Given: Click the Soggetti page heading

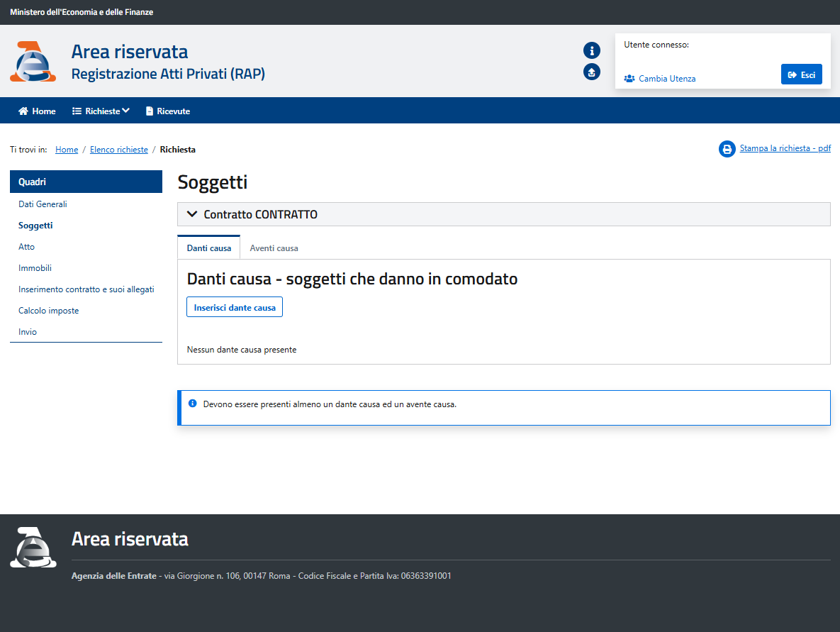Looking at the screenshot, I should point(213,182).
